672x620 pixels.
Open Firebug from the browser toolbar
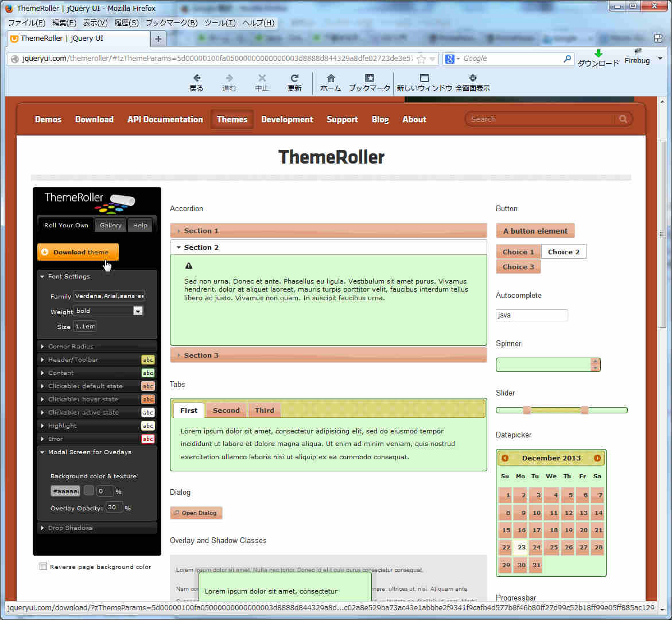(x=636, y=60)
